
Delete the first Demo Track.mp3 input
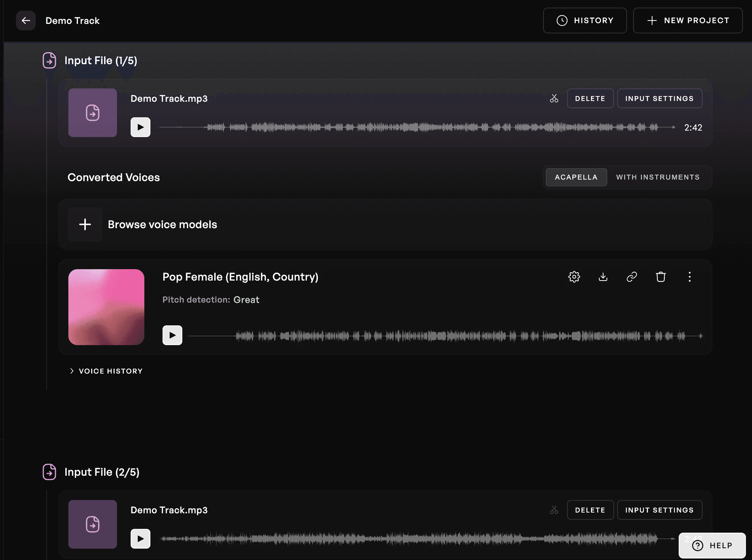(590, 99)
